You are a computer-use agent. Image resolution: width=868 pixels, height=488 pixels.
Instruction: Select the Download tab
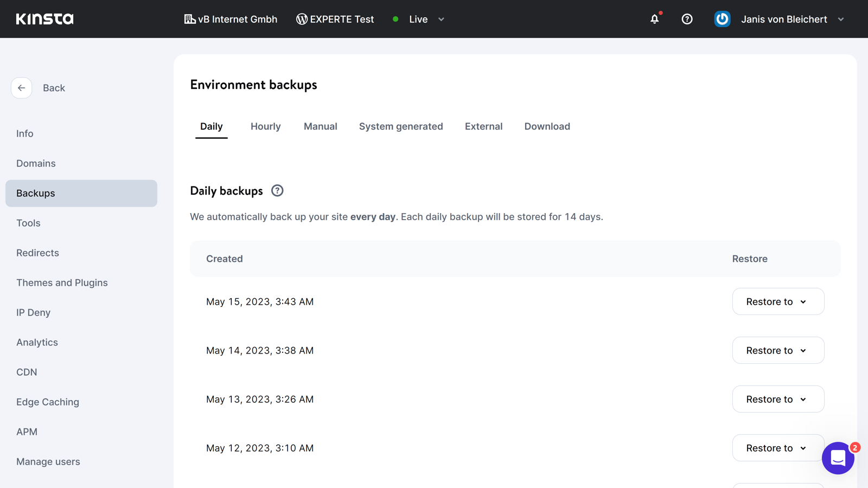pyautogui.click(x=547, y=126)
